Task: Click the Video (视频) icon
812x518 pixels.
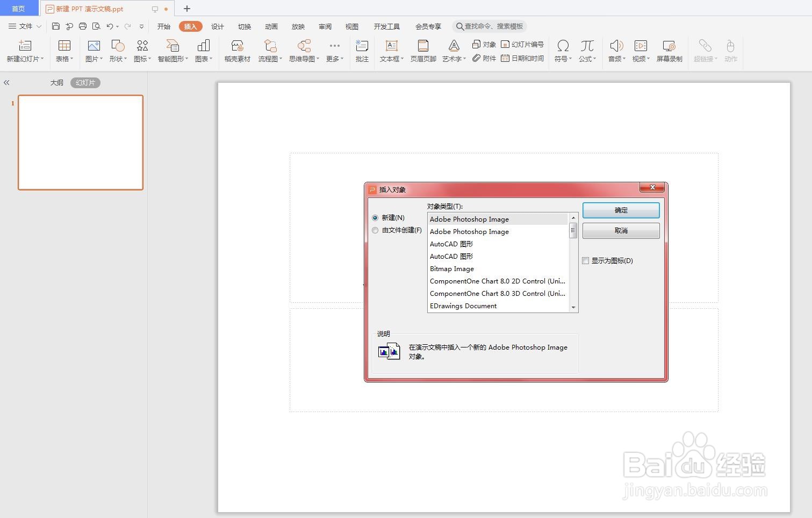Action: (x=641, y=46)
